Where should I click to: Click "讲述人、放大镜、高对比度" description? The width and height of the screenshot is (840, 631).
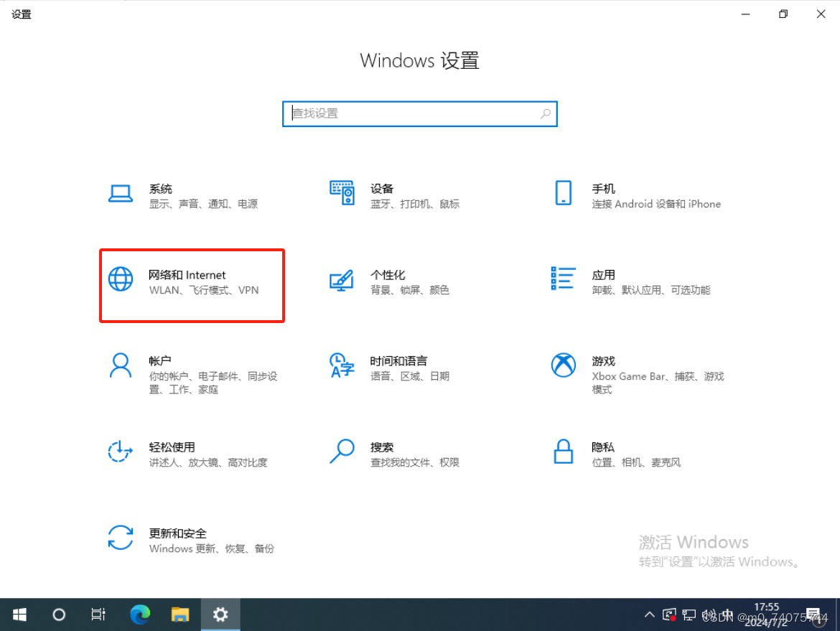(208, 463)
